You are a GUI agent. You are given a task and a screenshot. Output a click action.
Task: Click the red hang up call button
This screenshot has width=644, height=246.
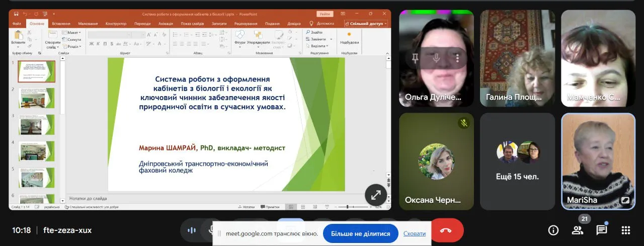(x=446, y=230)
